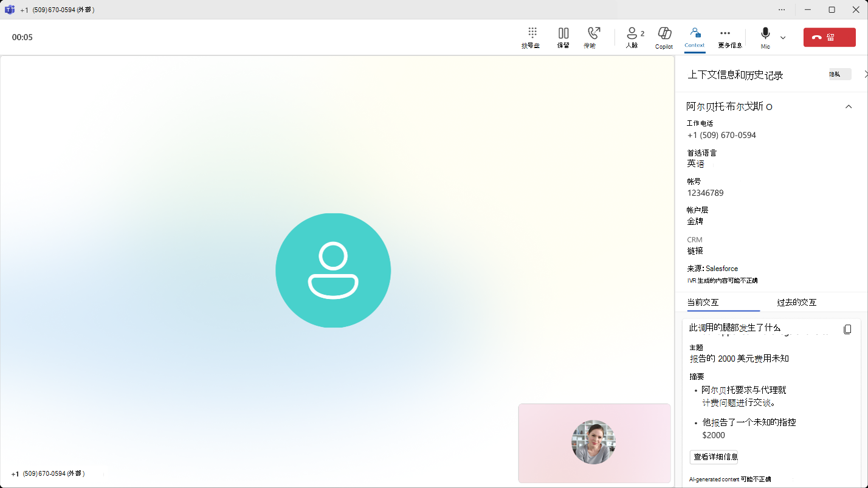Viewport: 868px width, 488px height.
Task: Maximize the Teams call window
Action: click(832, 10)
